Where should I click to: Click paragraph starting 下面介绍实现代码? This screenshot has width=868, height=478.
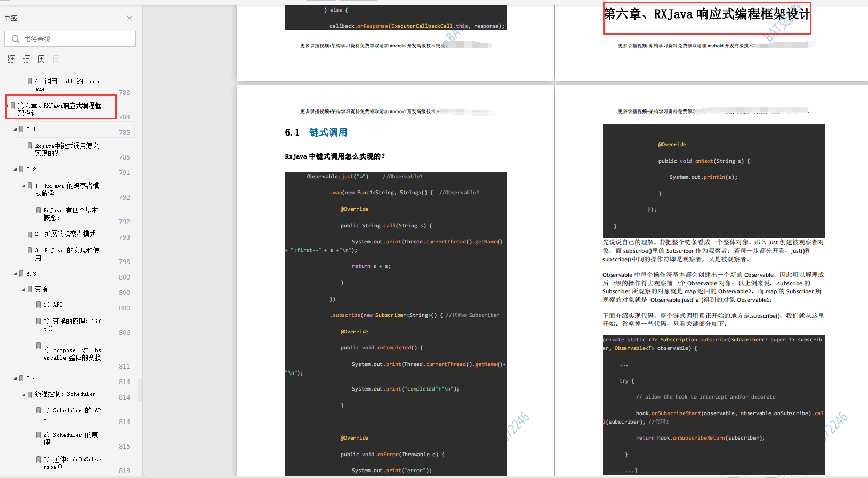coord(713,320)
